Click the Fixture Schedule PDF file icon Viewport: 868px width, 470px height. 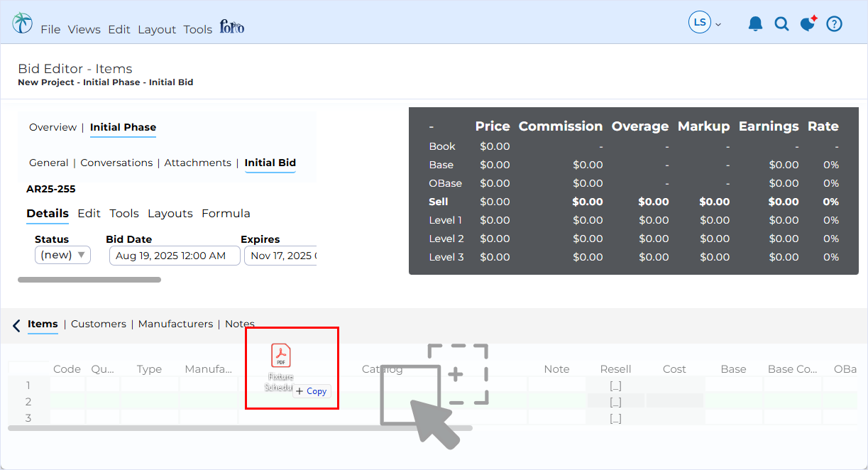(281, 356)
